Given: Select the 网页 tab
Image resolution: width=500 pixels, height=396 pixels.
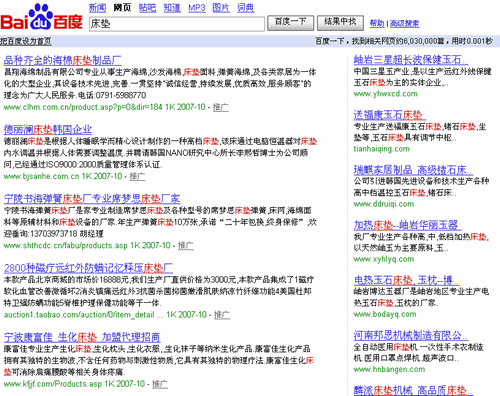Looking at the screenshot, I should 122,7.
